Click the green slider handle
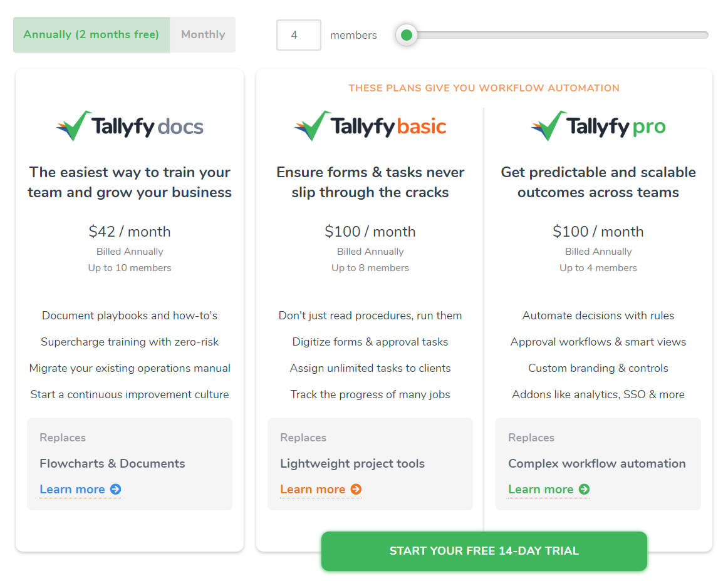This screenshot has height=581, width=728. tap(407, 36)
